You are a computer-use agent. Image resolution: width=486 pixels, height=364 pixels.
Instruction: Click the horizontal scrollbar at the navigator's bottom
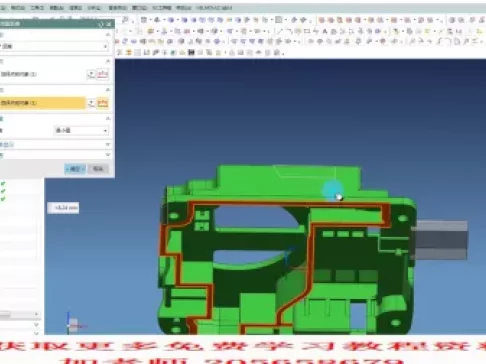pyautogui.click(x=19, y=314)
